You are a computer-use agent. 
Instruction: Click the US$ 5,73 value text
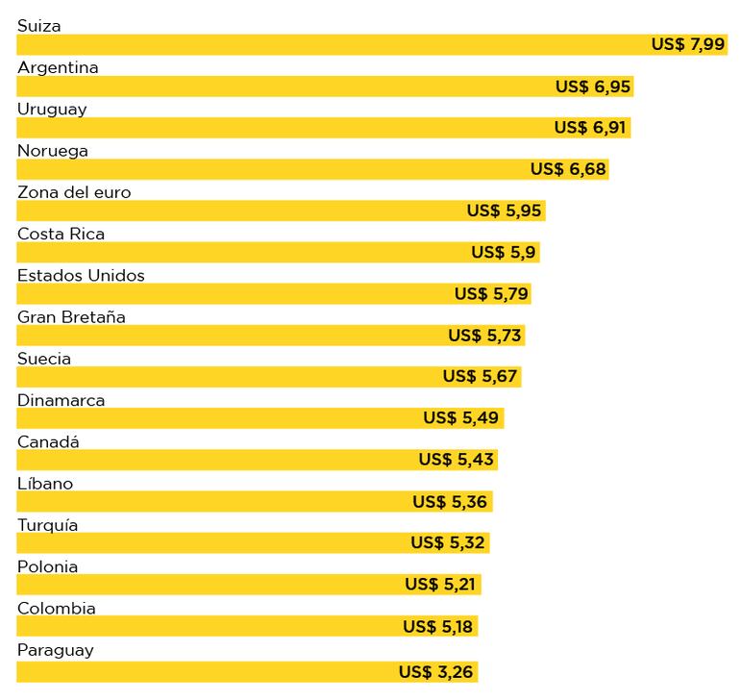[x=485, y=336]
